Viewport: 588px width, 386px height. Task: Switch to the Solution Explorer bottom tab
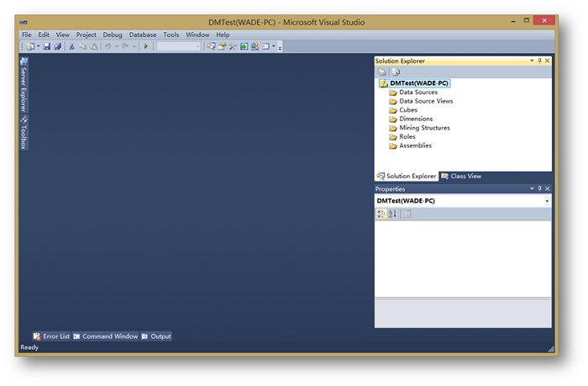click(x=407, y=176)
